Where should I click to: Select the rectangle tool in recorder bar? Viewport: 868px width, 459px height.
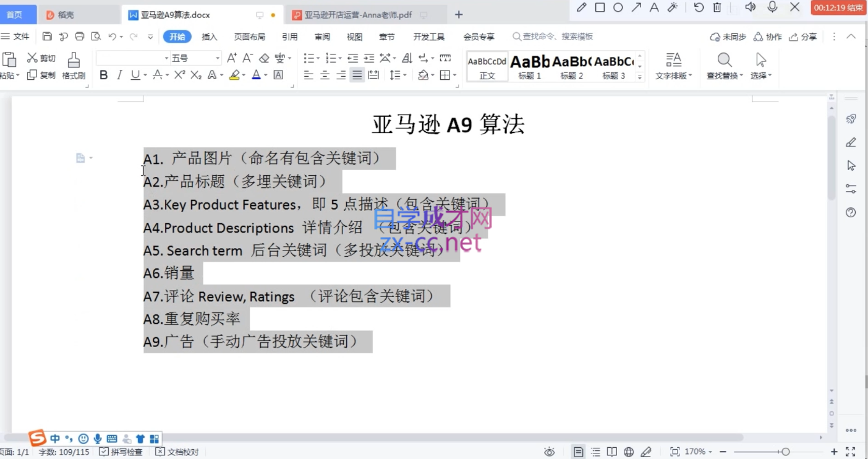[600, 7]
